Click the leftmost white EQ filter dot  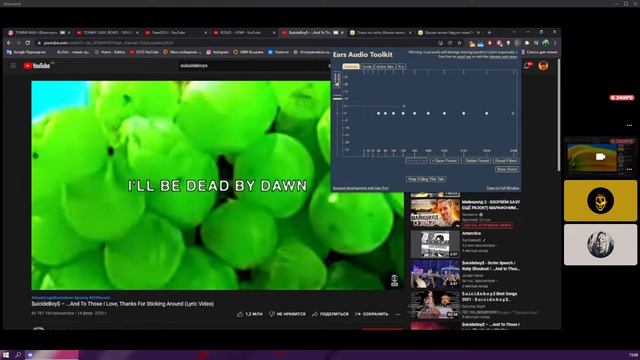(x=379, y=113)
